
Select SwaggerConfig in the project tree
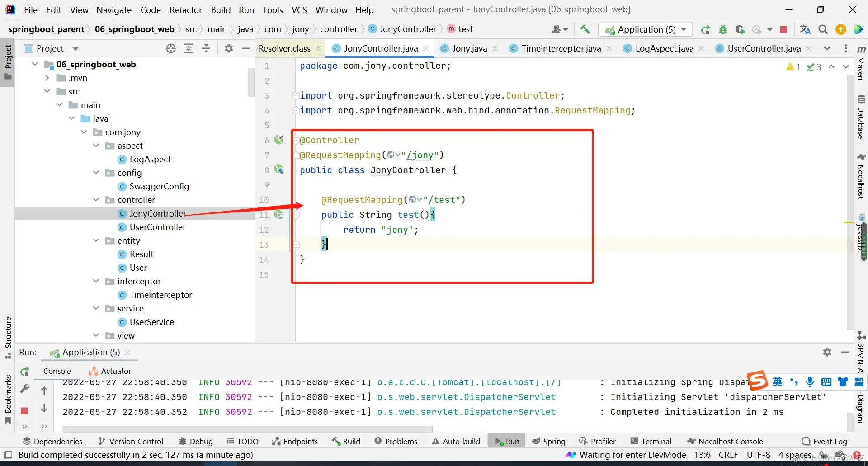[x=159, y=186]
